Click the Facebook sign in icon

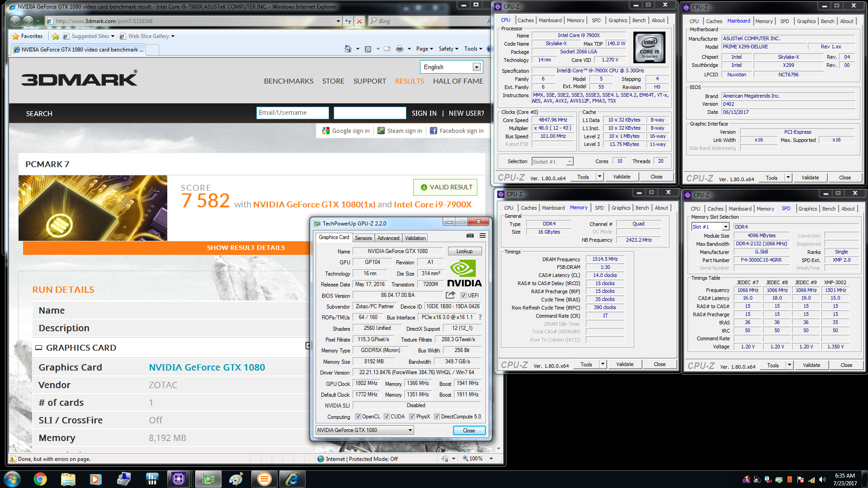(x=434, y=131)
